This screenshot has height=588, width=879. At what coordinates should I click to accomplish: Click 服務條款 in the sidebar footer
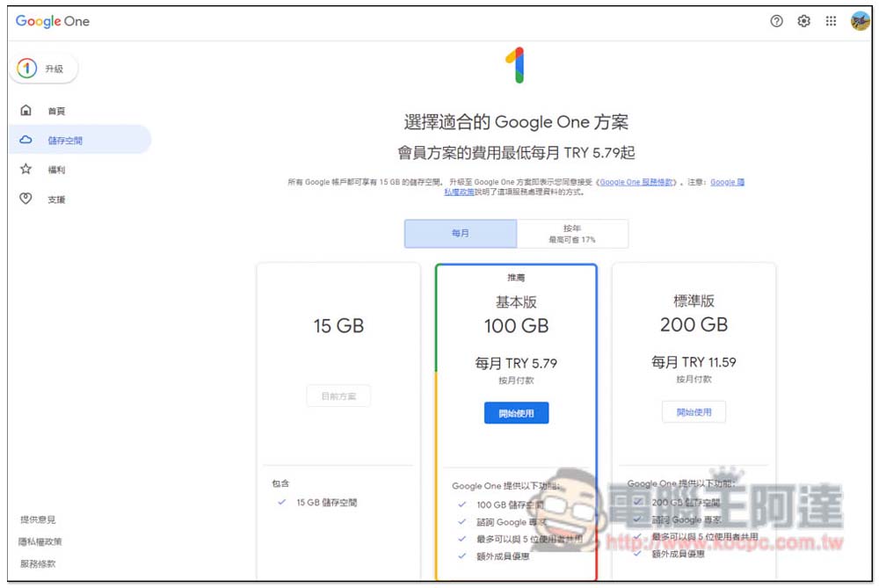[38, 563]
